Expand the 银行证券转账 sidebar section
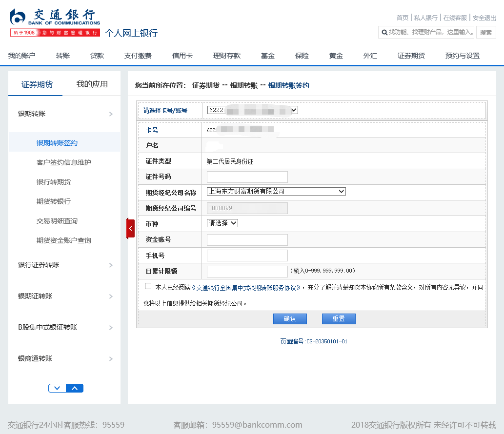The image size is (504, 434). [64, 265]
